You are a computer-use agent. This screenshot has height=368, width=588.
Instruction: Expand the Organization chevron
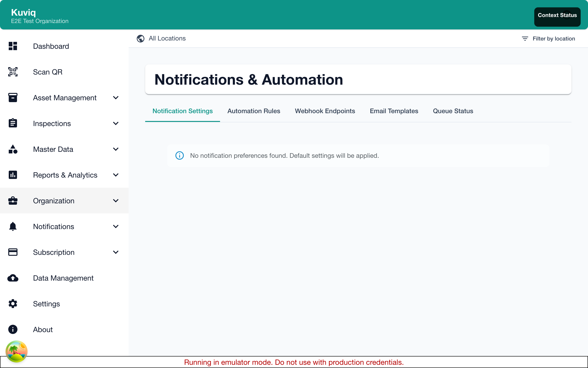[x=116, y=201]
